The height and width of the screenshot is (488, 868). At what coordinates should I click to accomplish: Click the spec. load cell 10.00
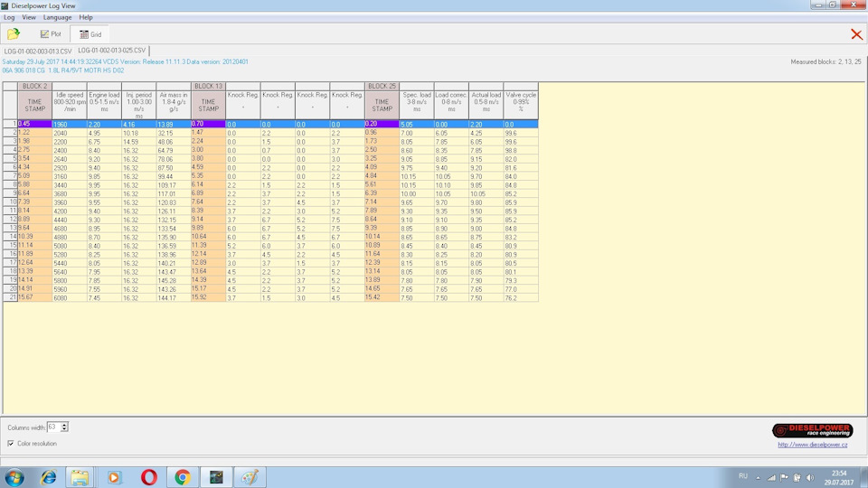click(x=417, y=193)
